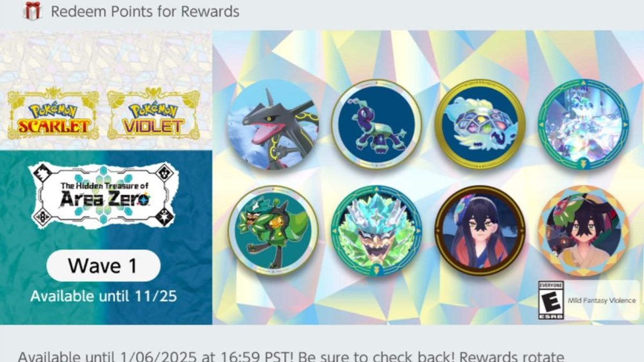The image size is (644, 362).
Task: Open the Pokémon Scarlet logo
Action: (53, 114)
